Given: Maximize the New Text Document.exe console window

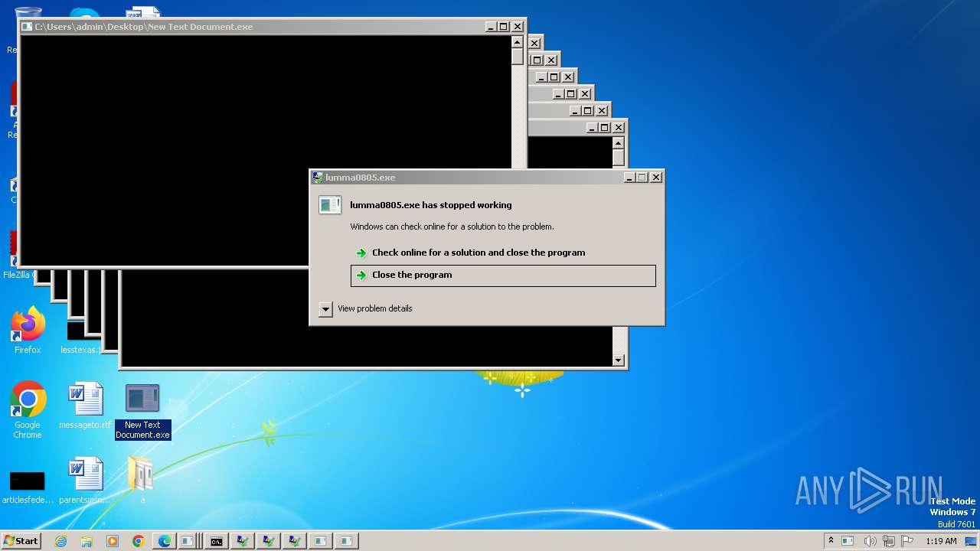Looking at the screenshot, I should click(x=504, y=27).
